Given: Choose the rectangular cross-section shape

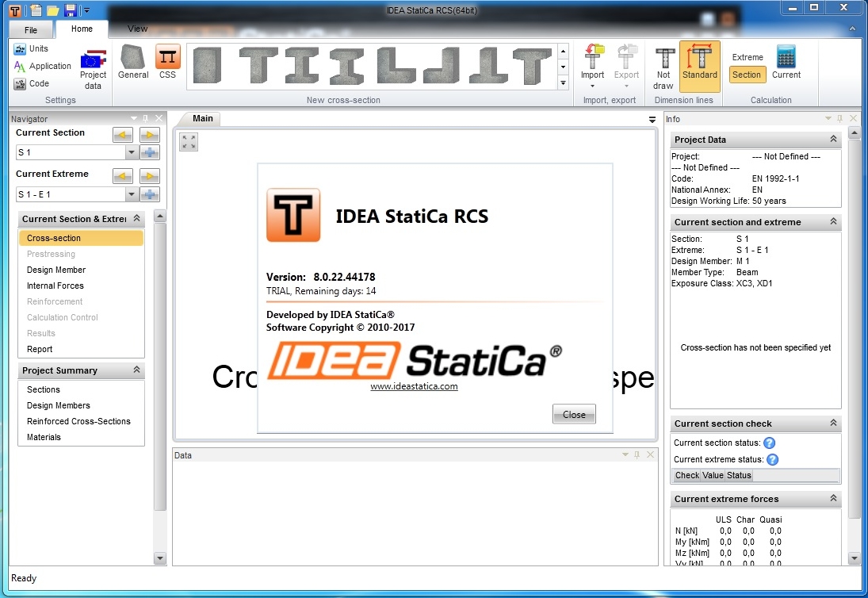Looking at the screenshot, I should [208, 65].
